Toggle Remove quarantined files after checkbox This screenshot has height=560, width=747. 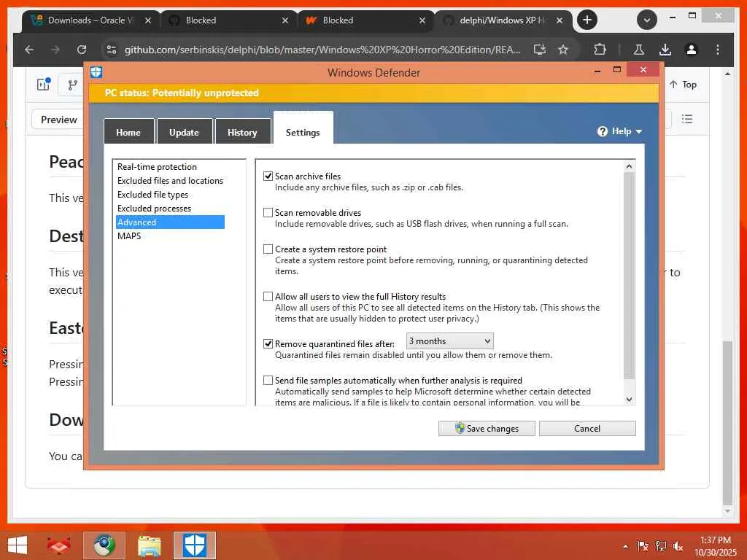click(x=268, y=344)
